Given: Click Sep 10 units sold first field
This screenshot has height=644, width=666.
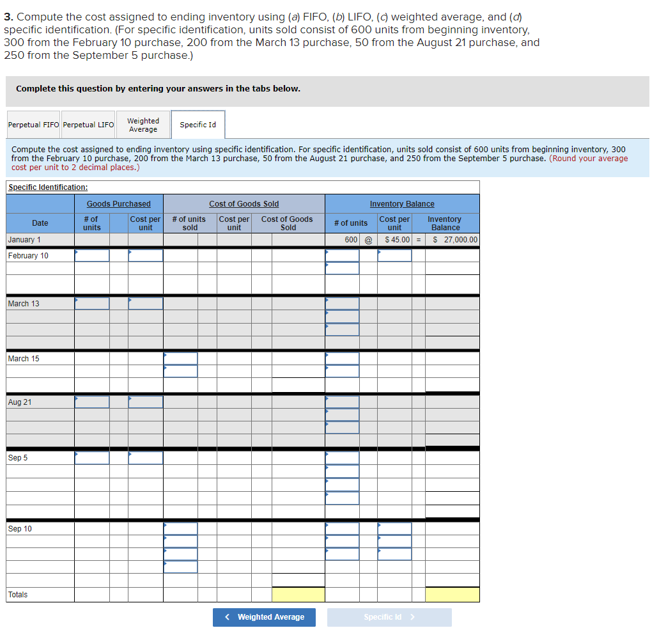Looking at the screenshot, I should (180, 528).
